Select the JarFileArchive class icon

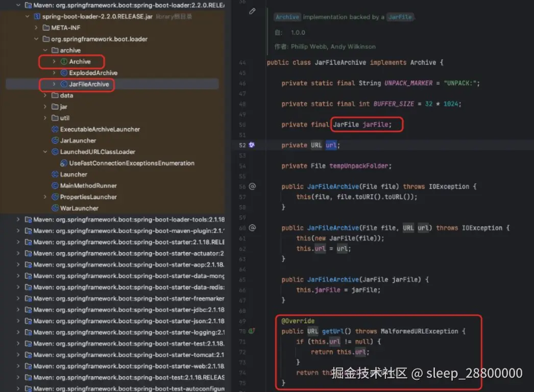tap(64, 84)
